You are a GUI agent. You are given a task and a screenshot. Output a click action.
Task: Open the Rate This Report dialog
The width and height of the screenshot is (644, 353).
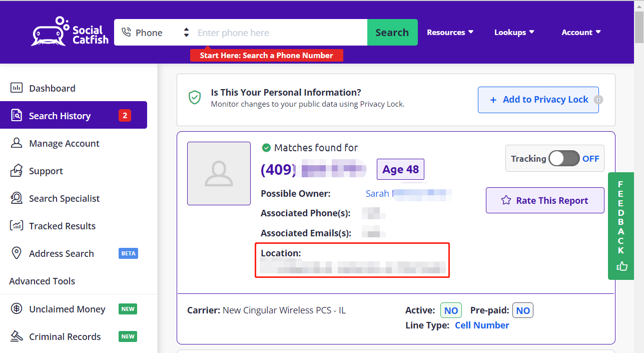(x=544, y=200)
